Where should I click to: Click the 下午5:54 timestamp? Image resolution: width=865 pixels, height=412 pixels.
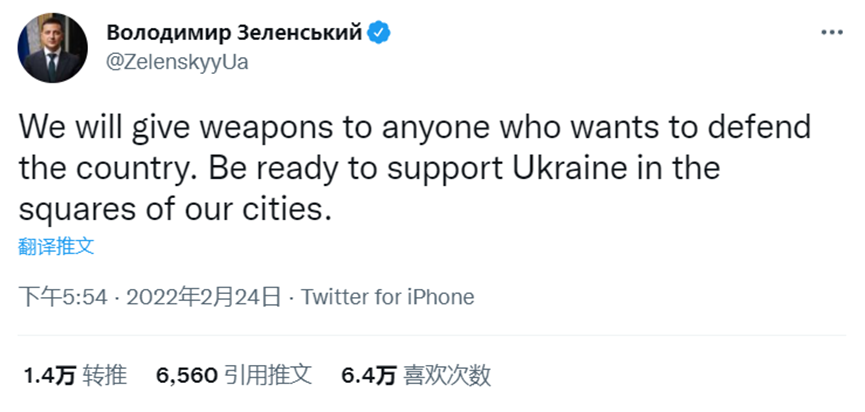coord(62,297)
